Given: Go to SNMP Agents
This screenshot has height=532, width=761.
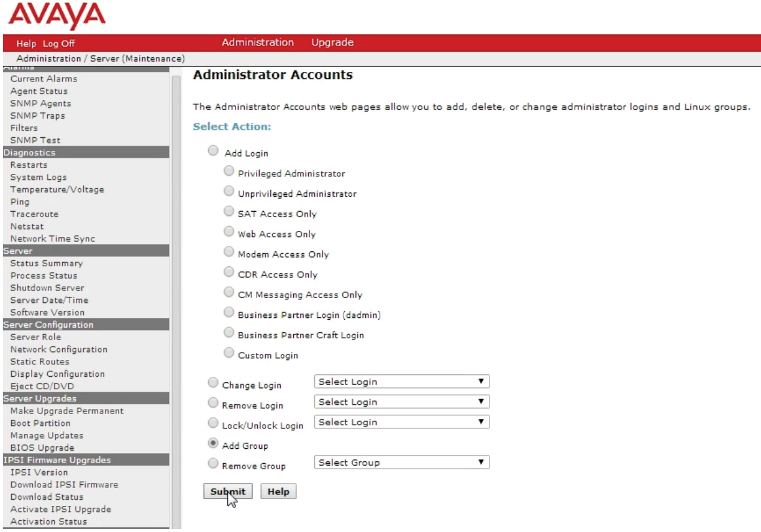Looking at the screenshot, I should tap(40, 104).
